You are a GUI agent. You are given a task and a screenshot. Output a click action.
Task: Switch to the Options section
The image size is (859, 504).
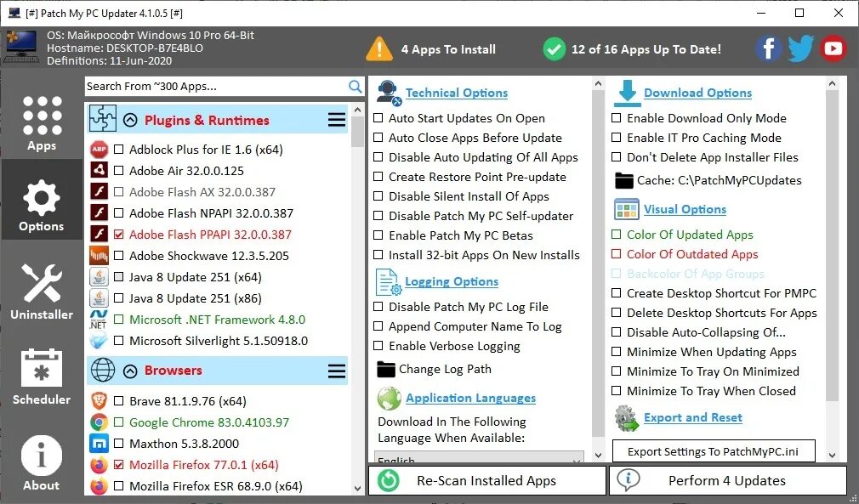pyautogui.click(x=42, y=201)
